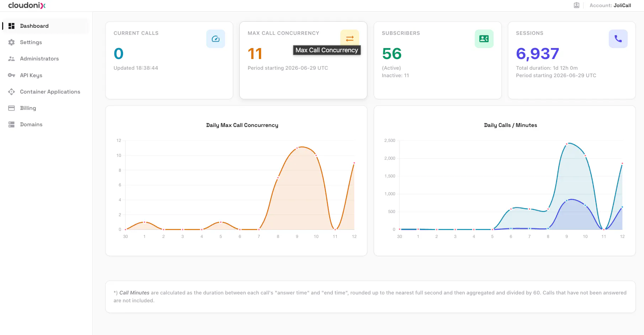Click the concurrency chart point at day 1
Screen dimensions: 644x335
[144, 222]
